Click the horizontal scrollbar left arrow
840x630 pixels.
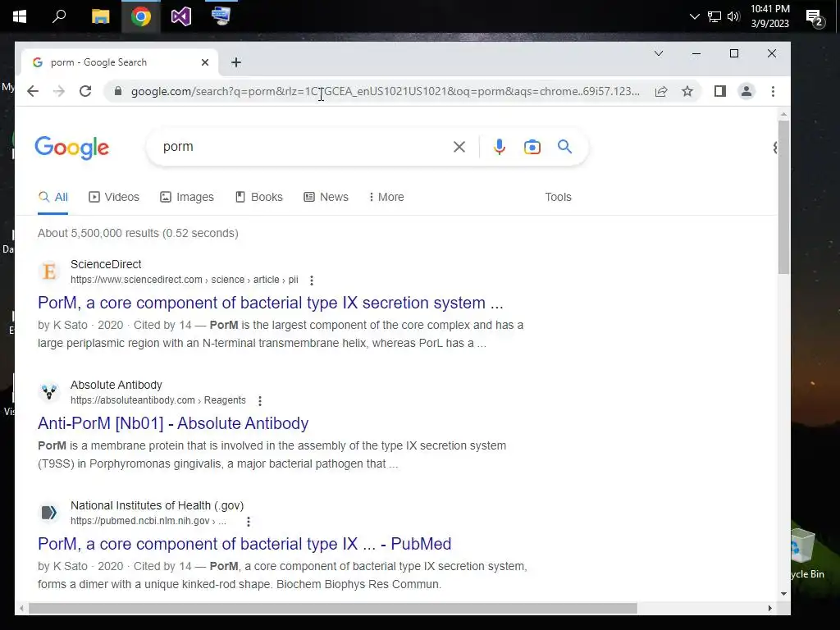pos(21,609)
